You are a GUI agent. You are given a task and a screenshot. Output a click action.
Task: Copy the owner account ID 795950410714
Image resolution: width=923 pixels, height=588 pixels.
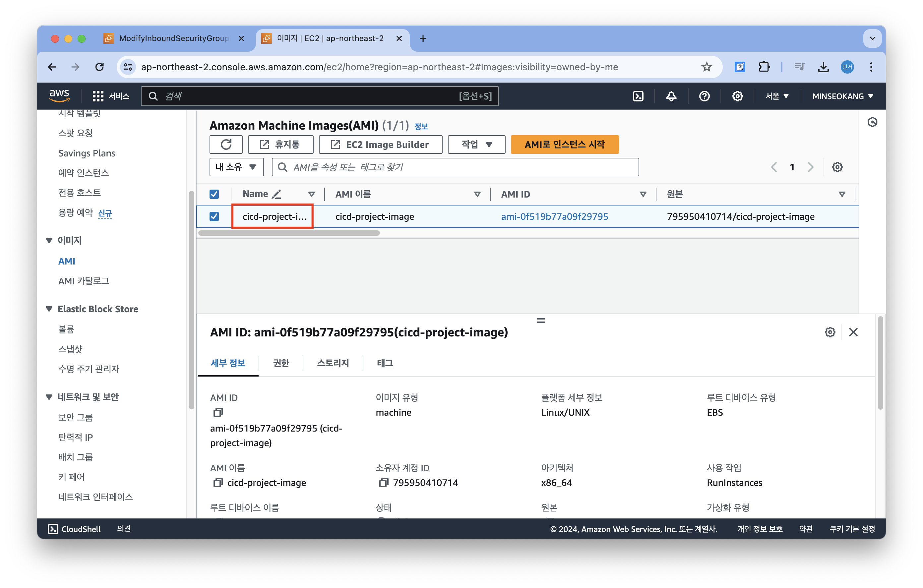[x=383, y=483]
